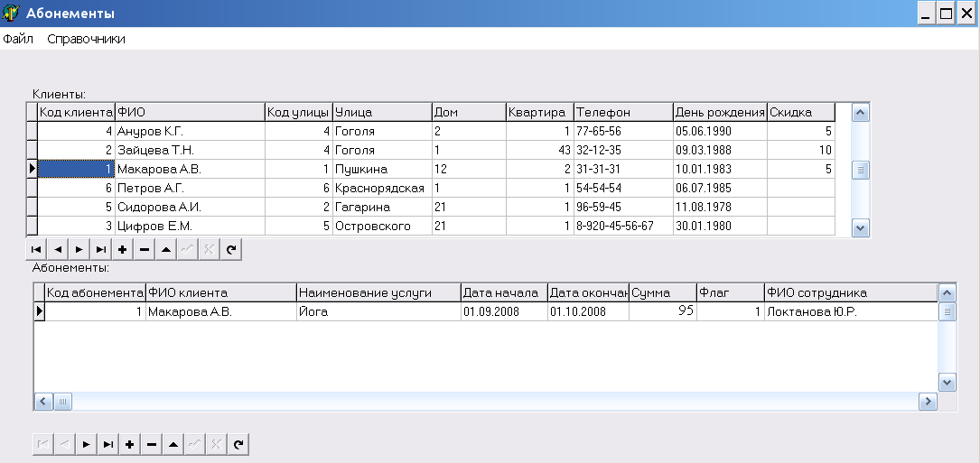Screen dimensions: 980x463
Task: Click left arrow of Абонементы horizontal scrollbar
Action: pyautogui.click(x=43, y=401)
